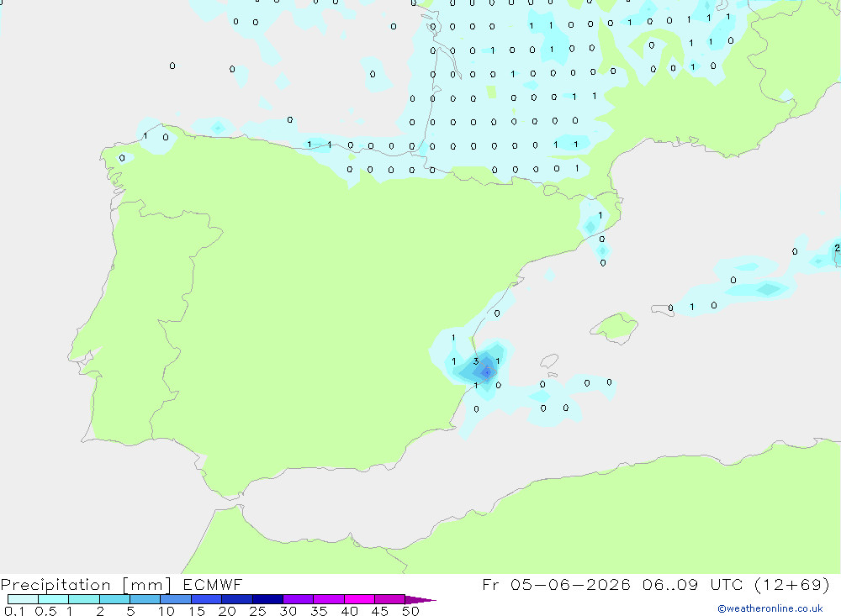Click the 'Fr 05-06-2026' date text
Image resolution: width=841 pixels, height=616 pixels.
tap(556, 584)
